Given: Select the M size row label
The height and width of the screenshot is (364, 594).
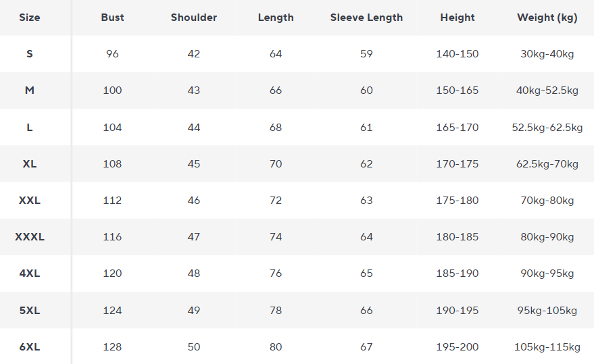Looking at the screenshot, I should (30, 90).
